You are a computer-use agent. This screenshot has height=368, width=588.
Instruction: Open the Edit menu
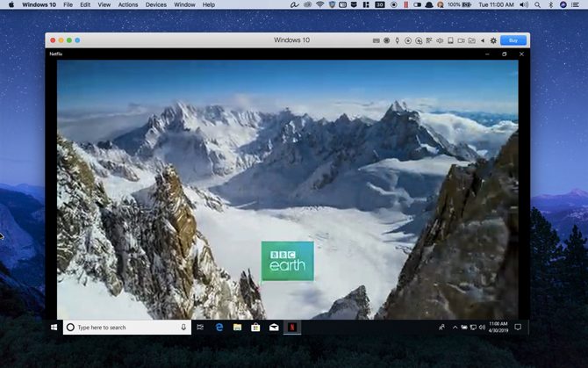(x=85, y=4)
